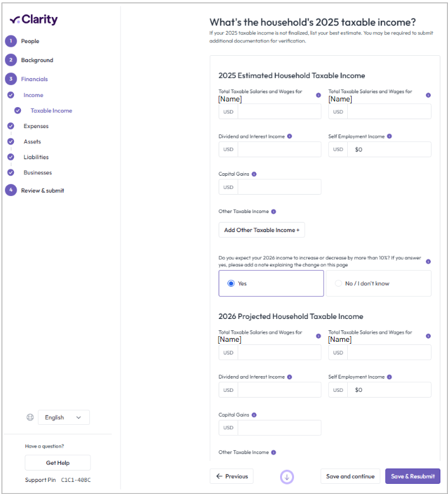Viewport: 448px width, 494px height.
Task: Click info icon next to 2025 Self Employment Income
Action: coord(389,136)
